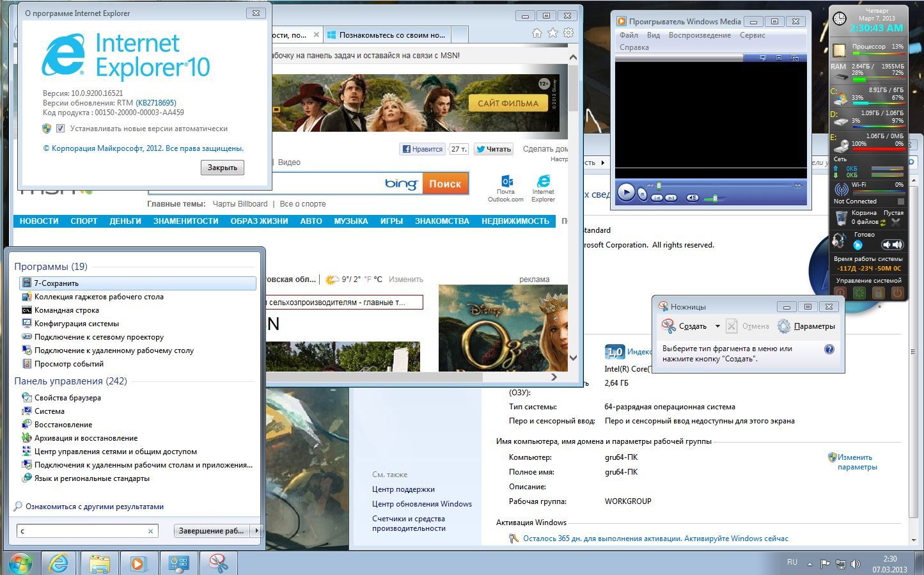Toggle automatic new versions install checkbox
Image resolution: width=924 pixels, height=575 pixels.
coord(60,129)
